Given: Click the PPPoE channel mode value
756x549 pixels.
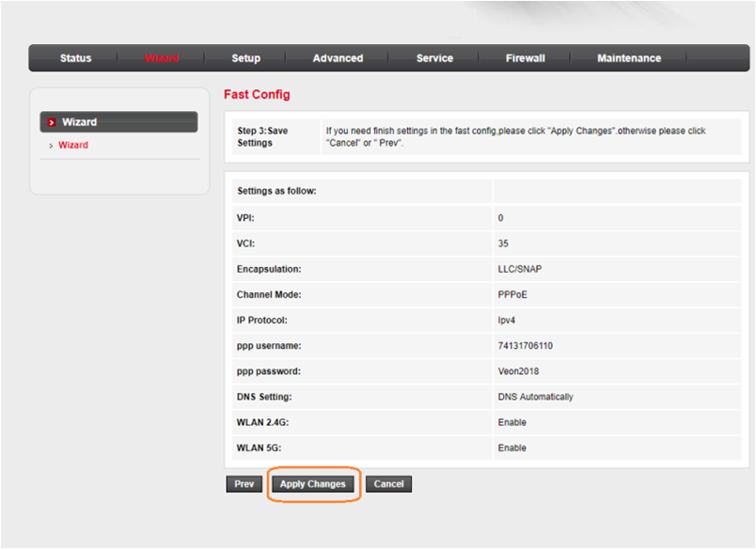Looking at the screenshot, I should (513, 294).
